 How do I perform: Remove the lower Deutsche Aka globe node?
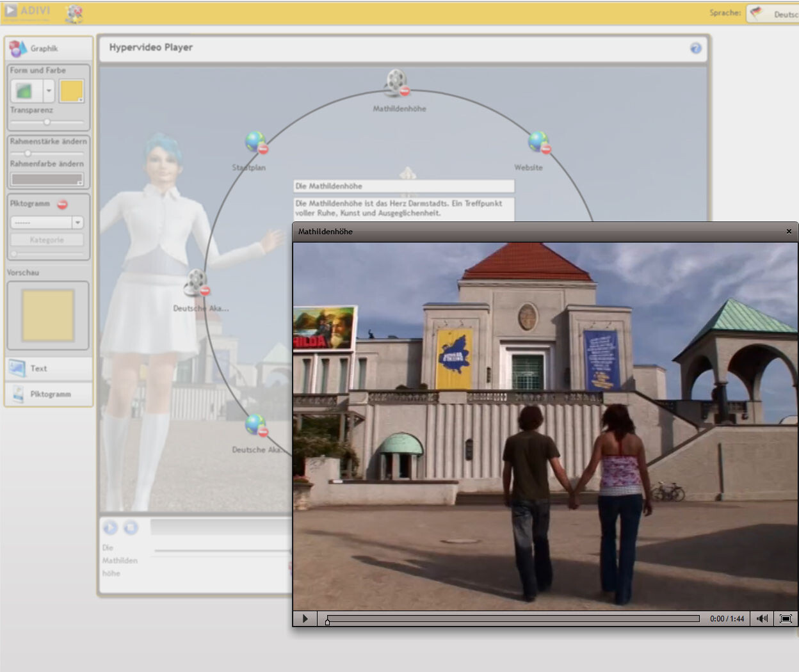[x=262, y=432]
